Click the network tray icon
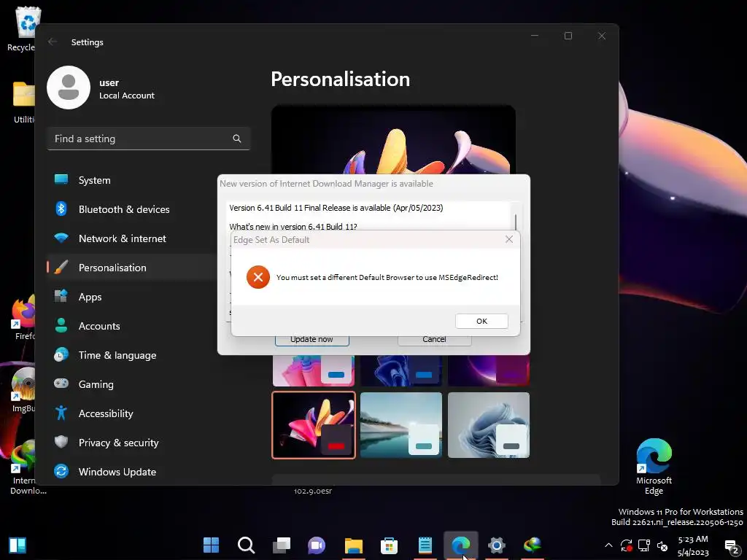Image resolution: width=747 pixels, height=560 pixels. pos(645,545)
